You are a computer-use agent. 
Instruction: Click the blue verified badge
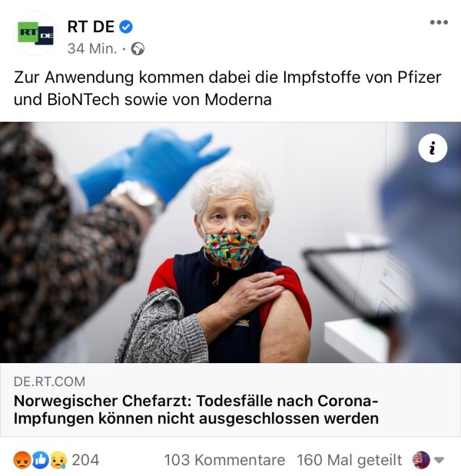tap(125, 27)
